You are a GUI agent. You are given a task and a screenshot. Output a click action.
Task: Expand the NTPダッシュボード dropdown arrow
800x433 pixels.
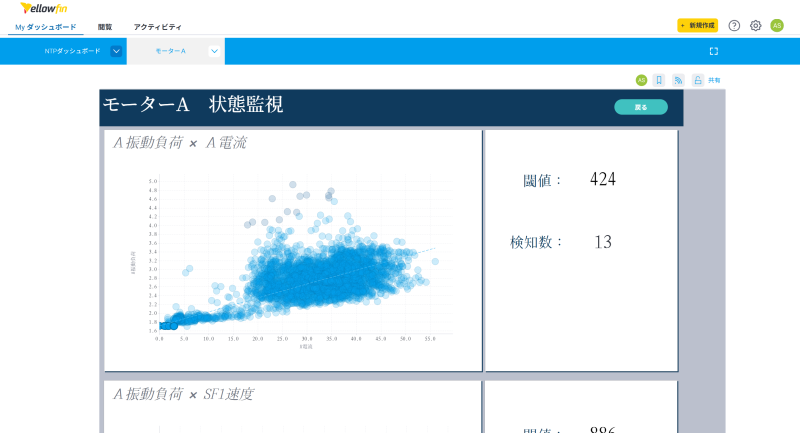click(x=116, y=51)
